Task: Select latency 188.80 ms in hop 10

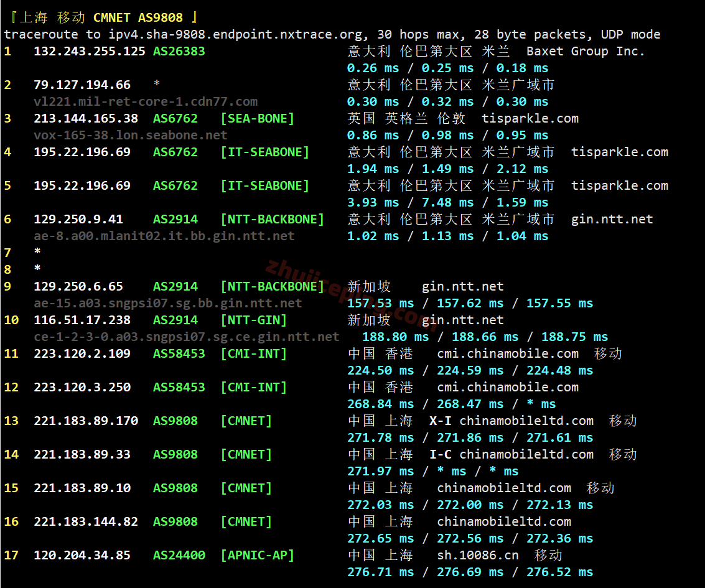Action: (x=395, y=337)
